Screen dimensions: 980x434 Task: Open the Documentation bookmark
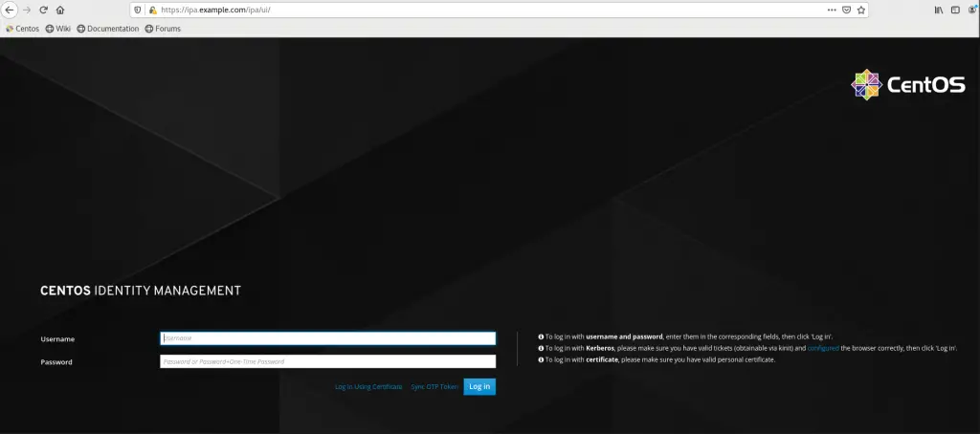108,29
